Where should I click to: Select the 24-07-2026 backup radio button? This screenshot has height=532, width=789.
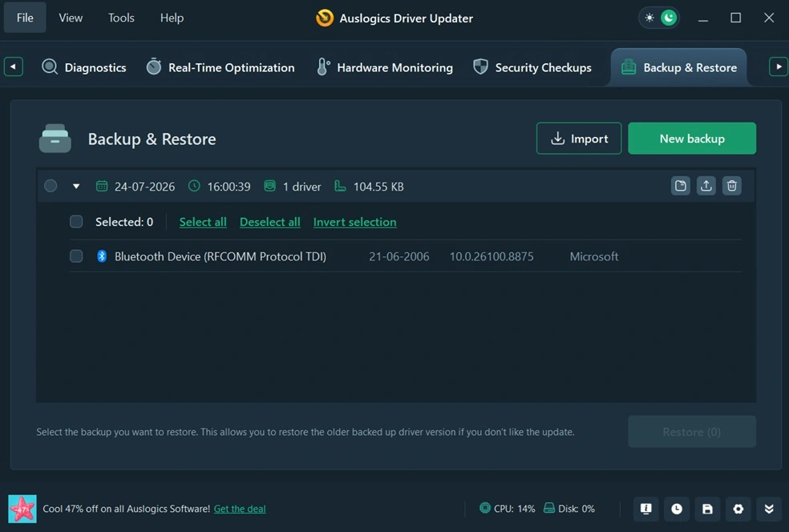[x=51, y=186]
